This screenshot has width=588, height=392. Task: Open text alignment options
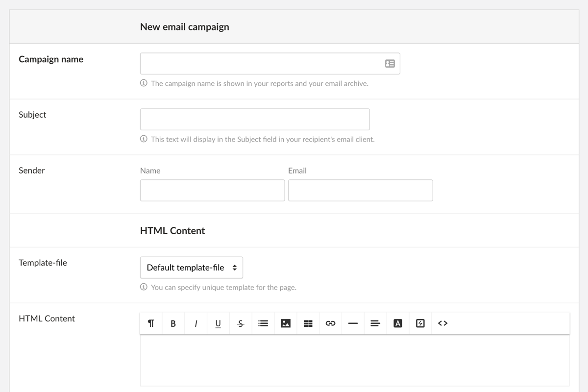[375, 323]
